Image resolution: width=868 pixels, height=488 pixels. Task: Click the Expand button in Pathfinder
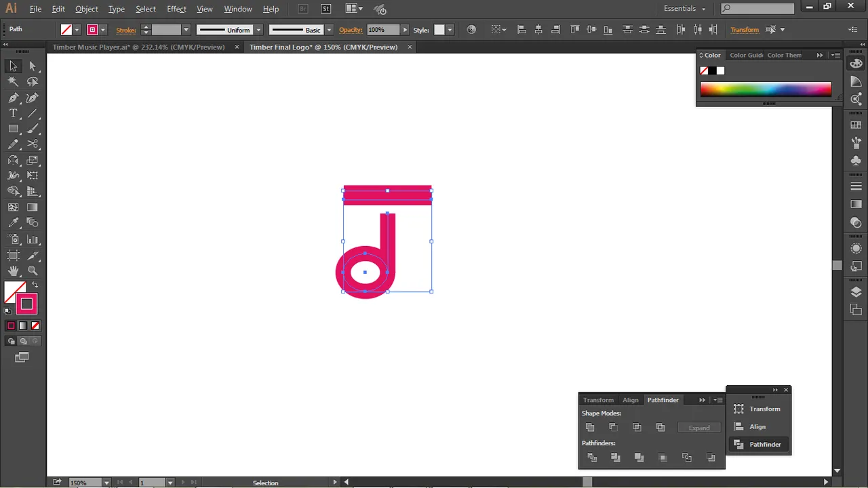coord(699,428)
